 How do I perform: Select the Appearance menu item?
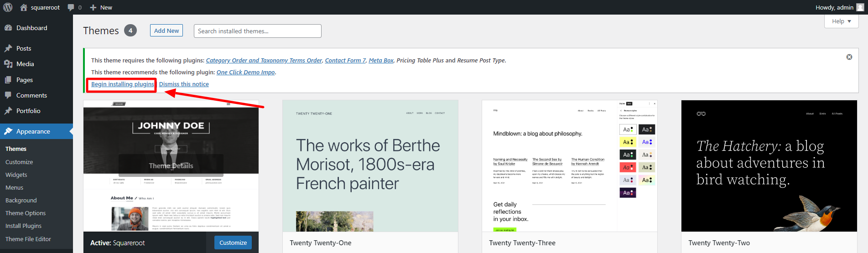36,131
